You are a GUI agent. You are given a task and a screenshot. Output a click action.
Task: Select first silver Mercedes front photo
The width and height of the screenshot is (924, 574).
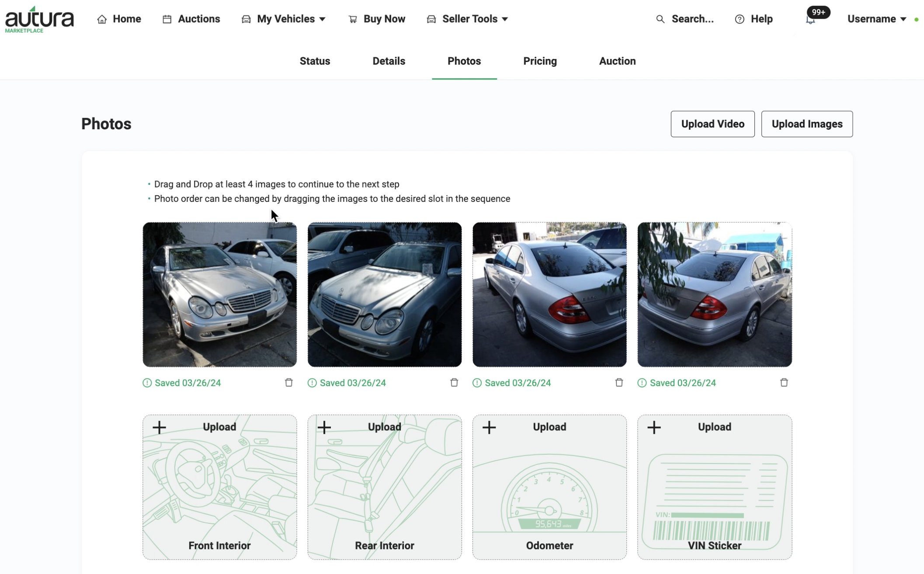click(x=219, y=294)
